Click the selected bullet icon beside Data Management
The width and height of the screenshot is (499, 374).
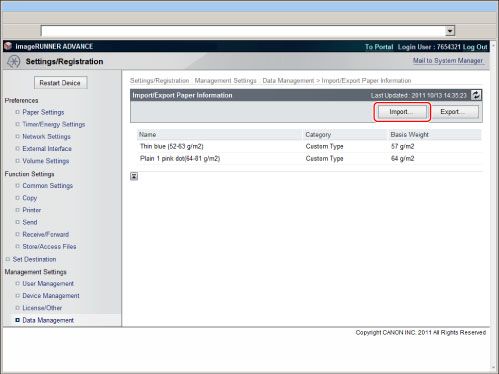(x=18, y=320)
